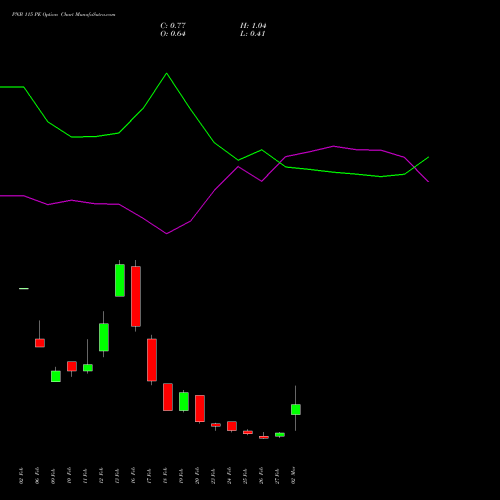Click the open value O: 0.64

173,34
